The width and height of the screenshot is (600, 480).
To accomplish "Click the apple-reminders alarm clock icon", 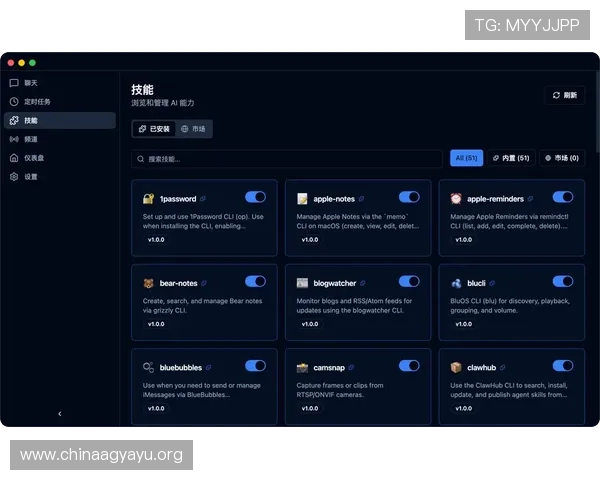I will [456, 198].
